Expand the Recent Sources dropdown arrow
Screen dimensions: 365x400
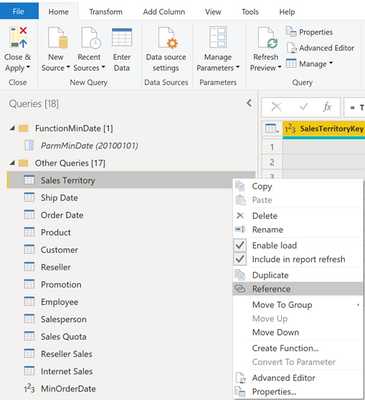tap(103, 67)
